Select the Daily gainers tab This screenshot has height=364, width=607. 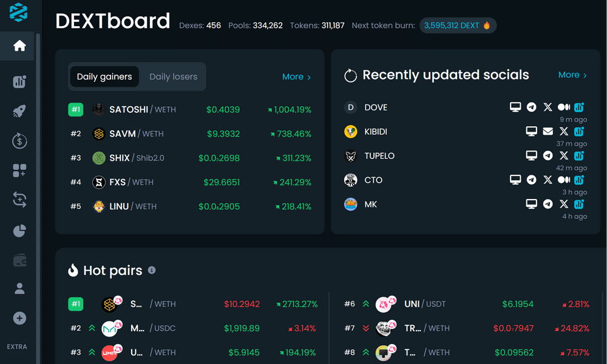[104, 76]
